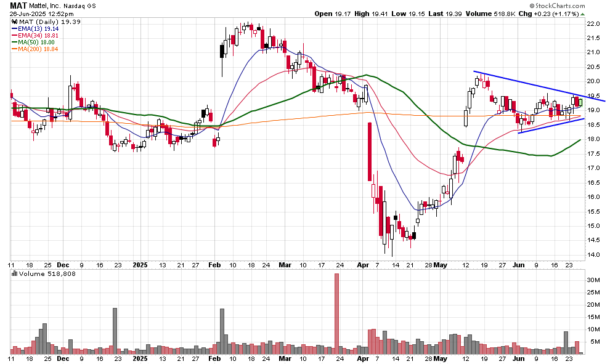Click the candlestick icon before MAT (Daily)
The height and width of the screenshot is (364, 610).
15,22
